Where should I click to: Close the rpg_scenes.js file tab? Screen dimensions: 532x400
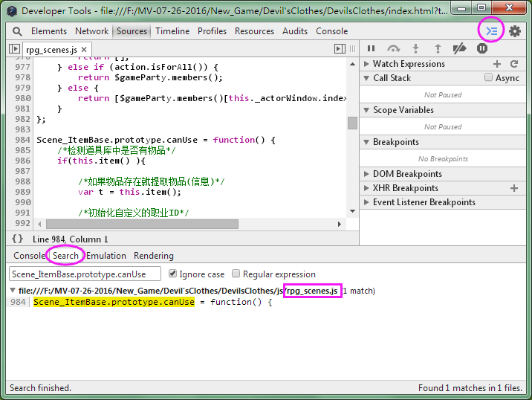tap(84, 50)
